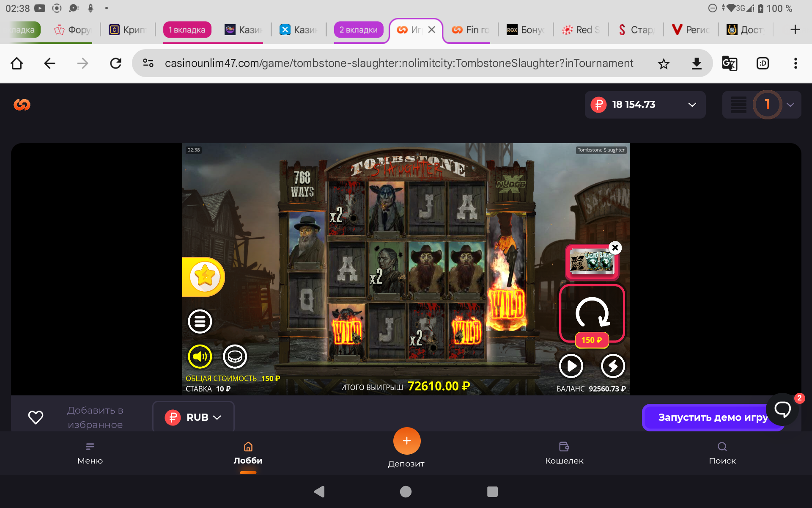Tap the orange Депозит plus button
812x508 pixels.
click(x=406, y=441)
